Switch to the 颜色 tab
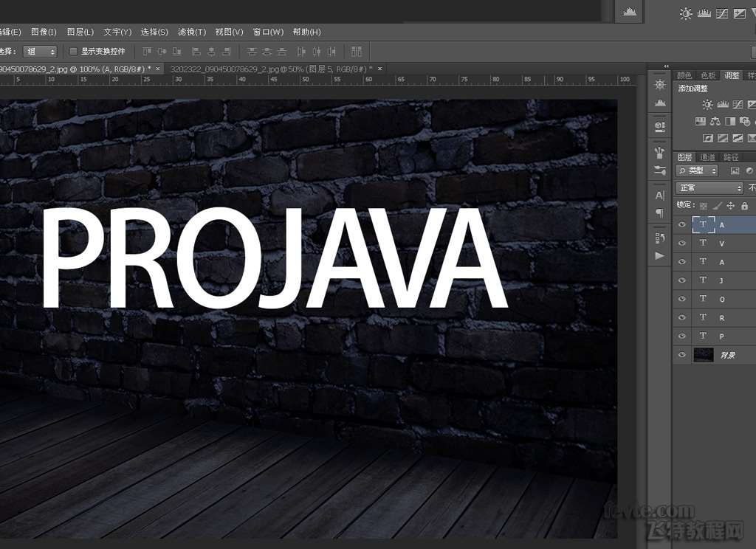The image size is (756, 549). [684, 75]
